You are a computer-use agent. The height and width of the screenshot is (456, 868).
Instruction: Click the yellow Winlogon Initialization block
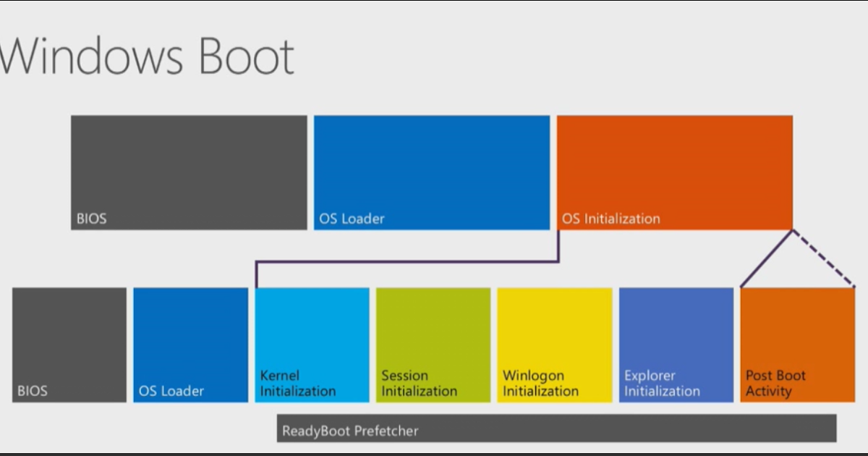click(x=554, y=344)
